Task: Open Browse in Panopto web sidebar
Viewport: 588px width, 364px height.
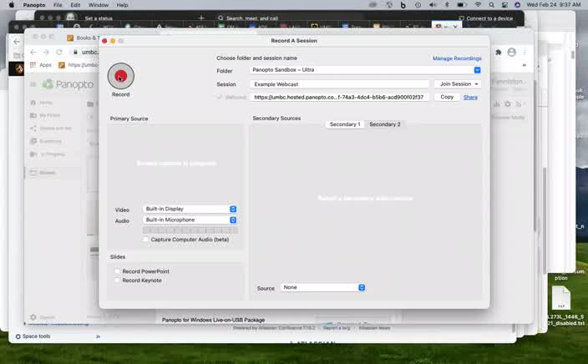Action: pyautogui.click(x=43, y=173)
